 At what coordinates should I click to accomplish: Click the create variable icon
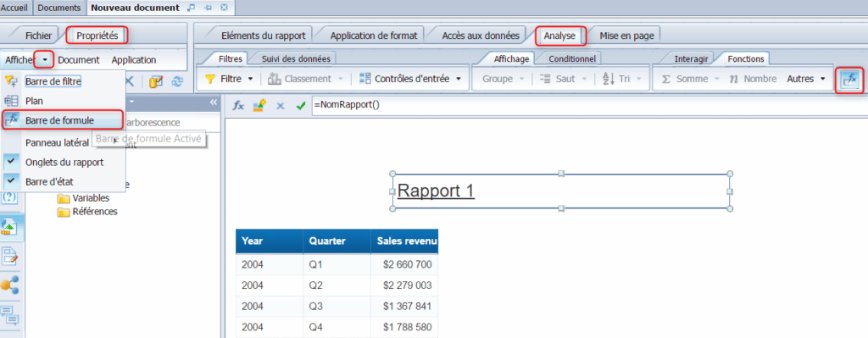(259, 105)
